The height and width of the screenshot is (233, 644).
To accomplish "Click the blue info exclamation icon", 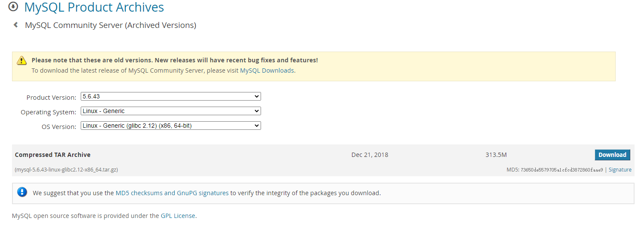I will (22, 192).
